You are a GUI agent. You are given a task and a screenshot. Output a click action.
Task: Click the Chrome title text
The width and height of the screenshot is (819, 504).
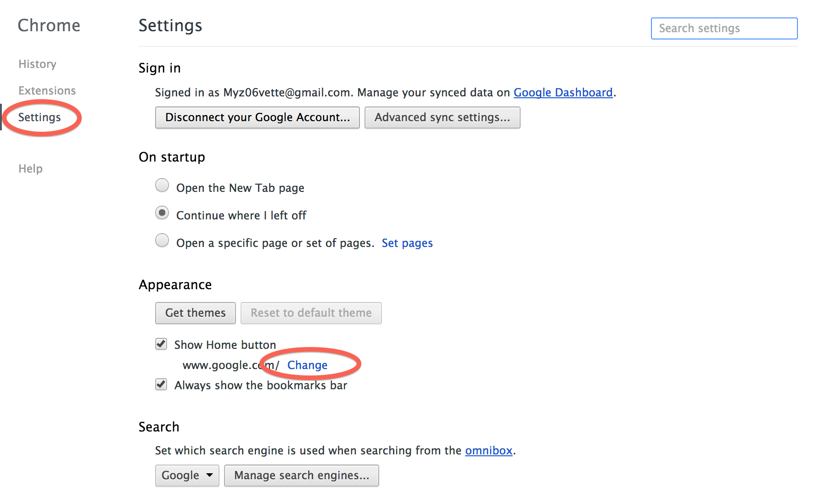point(49,26)
